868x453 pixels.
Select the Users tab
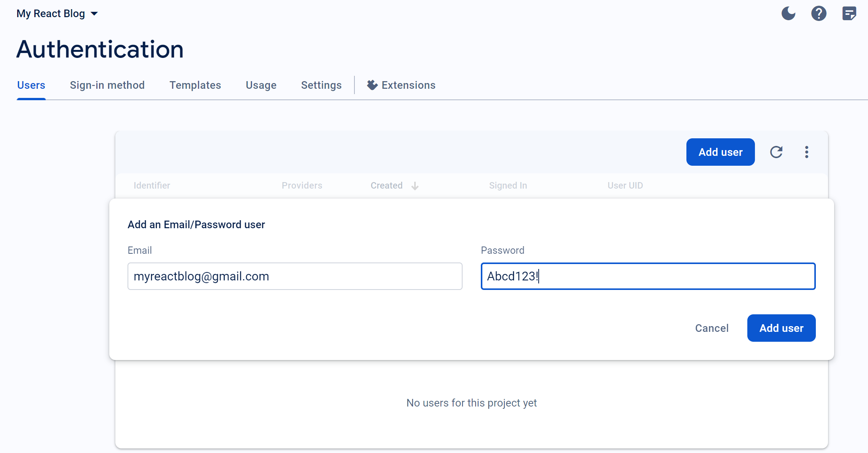(31, 85)
